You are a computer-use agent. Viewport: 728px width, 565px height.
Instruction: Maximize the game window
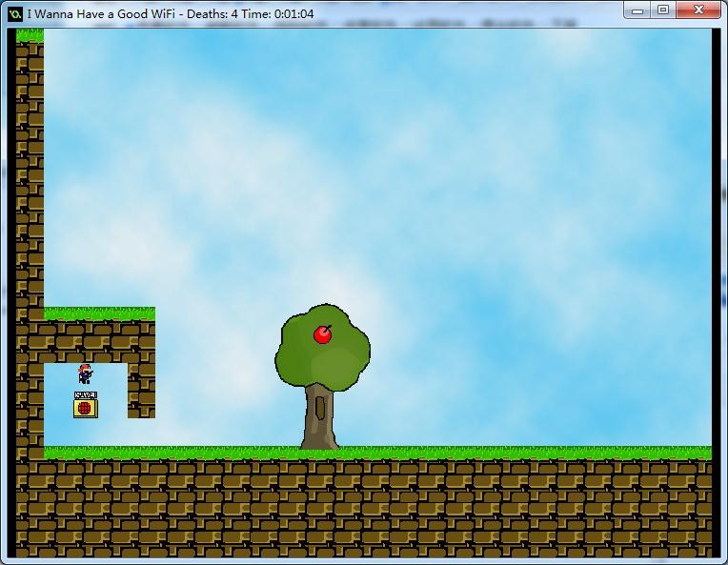click(x=663, y=10)
